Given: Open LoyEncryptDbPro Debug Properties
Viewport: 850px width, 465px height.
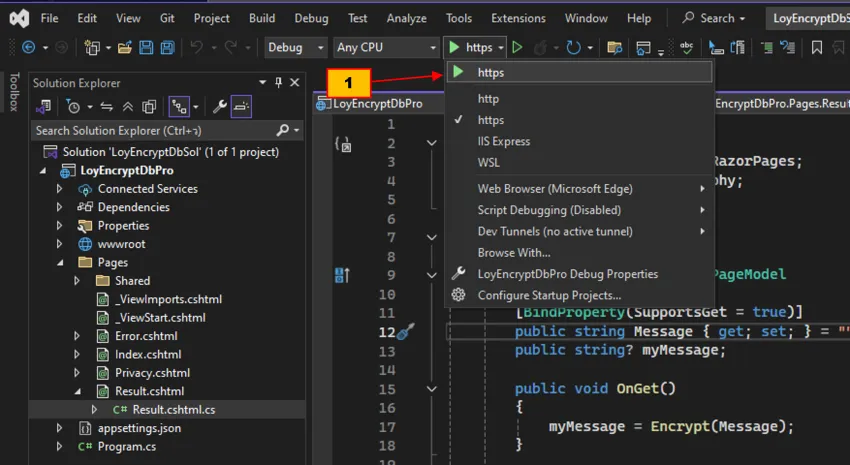Looking at the screenshot, I should point(567,274).
